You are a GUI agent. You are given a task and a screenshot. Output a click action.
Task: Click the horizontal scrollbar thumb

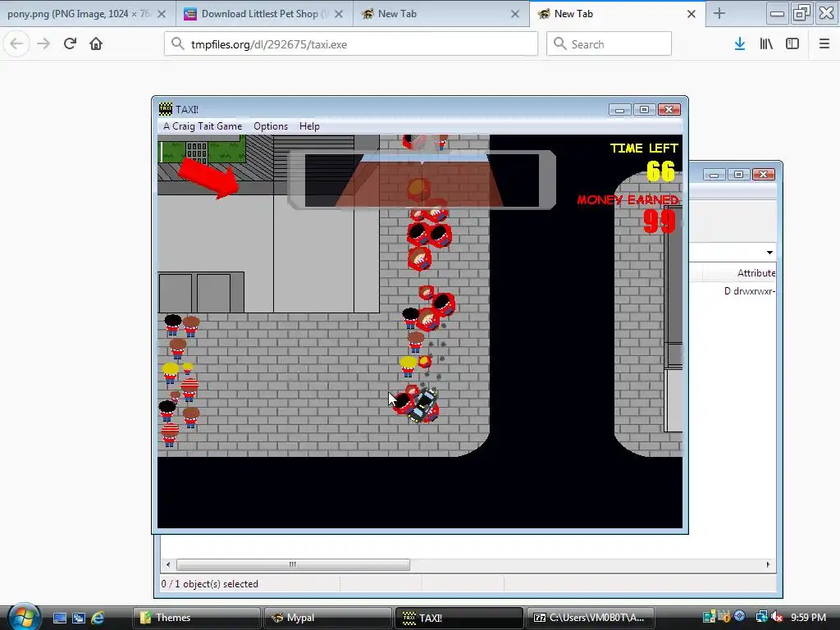(293, 564)
